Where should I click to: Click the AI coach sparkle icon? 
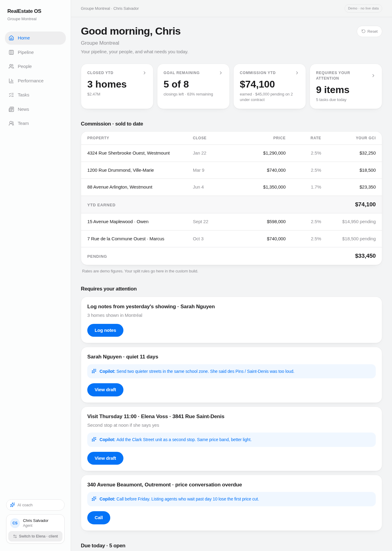tap(13, 505)
